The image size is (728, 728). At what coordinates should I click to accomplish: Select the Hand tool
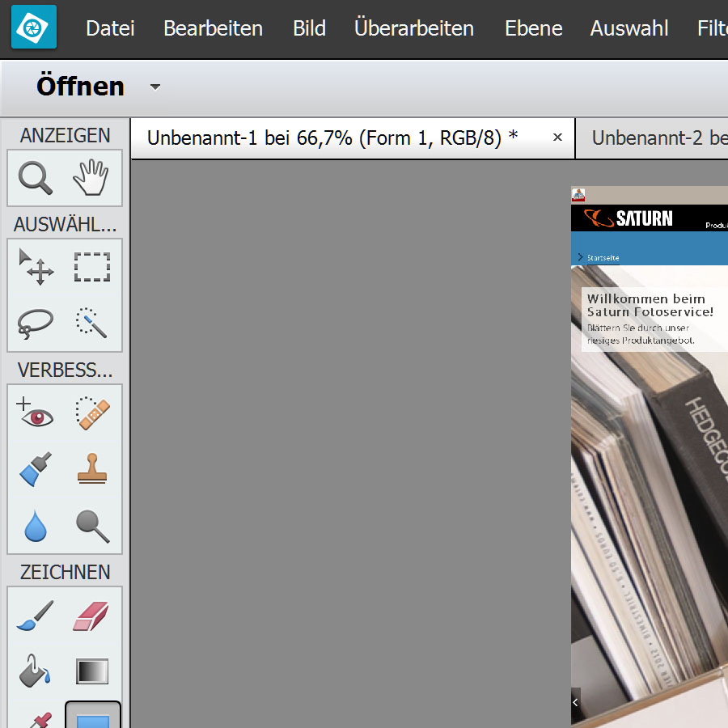pos(91,177)
